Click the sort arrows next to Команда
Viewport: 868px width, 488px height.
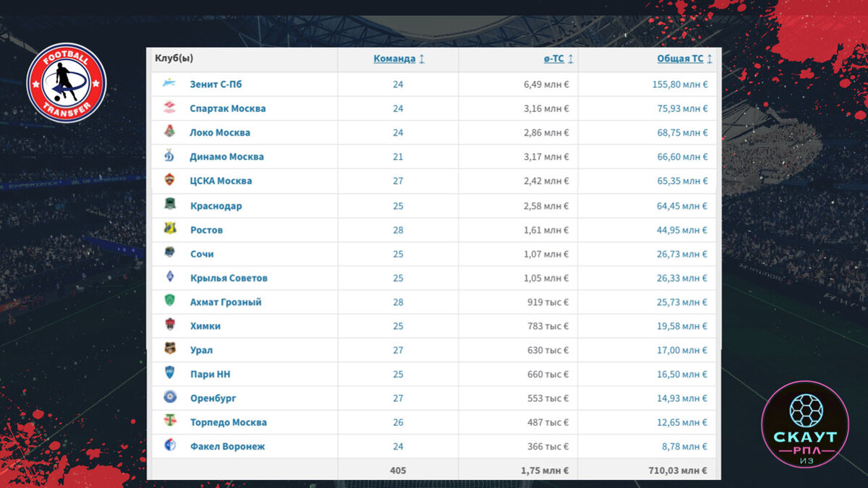pyautogui.click(x=422, y=59)
